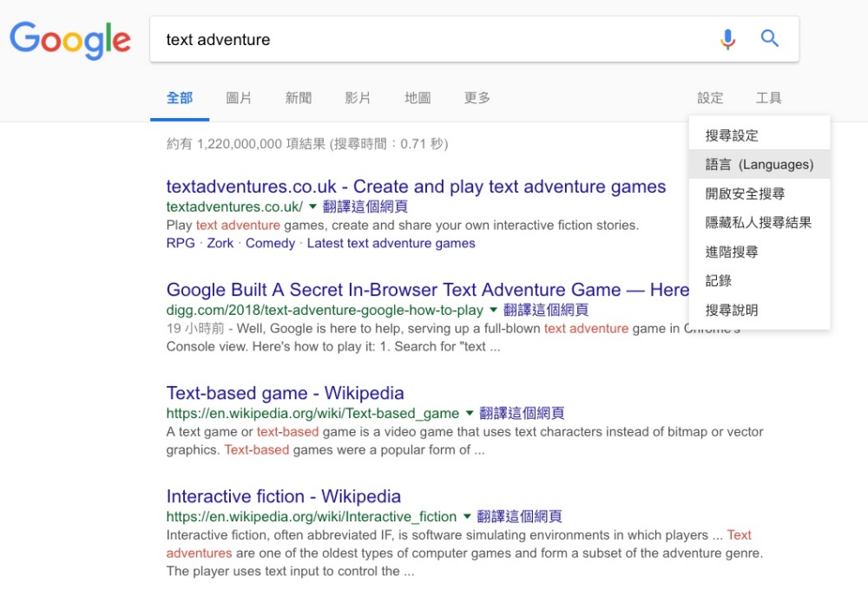Click the Zork sitelink under textadventures result
Image resolution: width=868 pixels, height=596 pixels.
pyautogui.click(x=220, y=244)
